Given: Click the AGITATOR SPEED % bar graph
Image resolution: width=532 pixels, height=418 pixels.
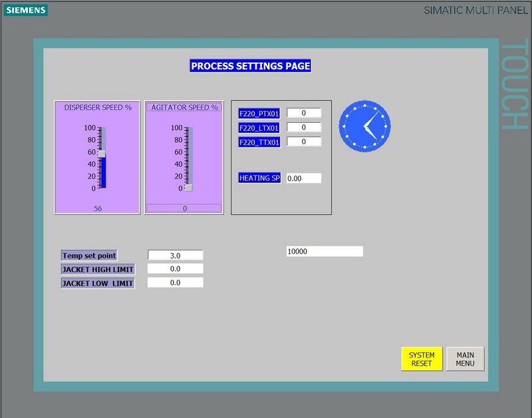Looking at the screenshot, I should [x=184, y=157].
